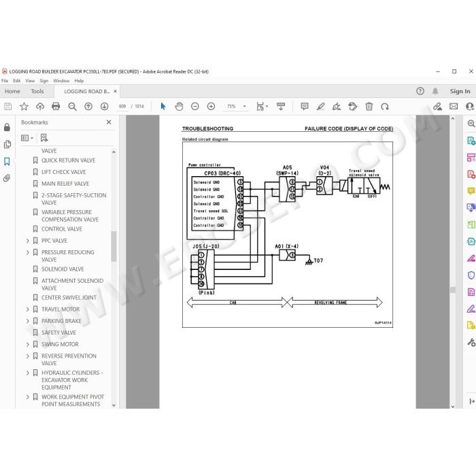Screen dimensions: 476x476
Task: Open the security lock panel
Action: click(x=7, y=127)
